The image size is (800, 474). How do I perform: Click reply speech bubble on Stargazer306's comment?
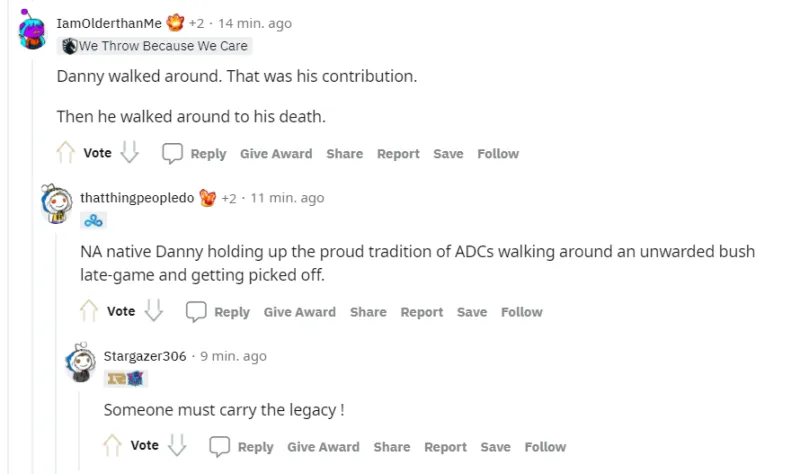220,446
